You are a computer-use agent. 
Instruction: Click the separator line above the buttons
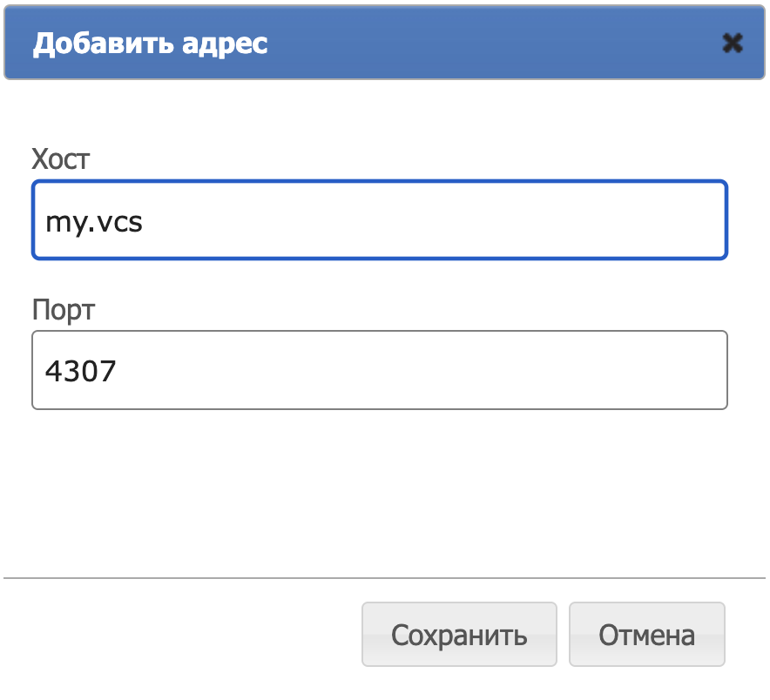[384, 578]
